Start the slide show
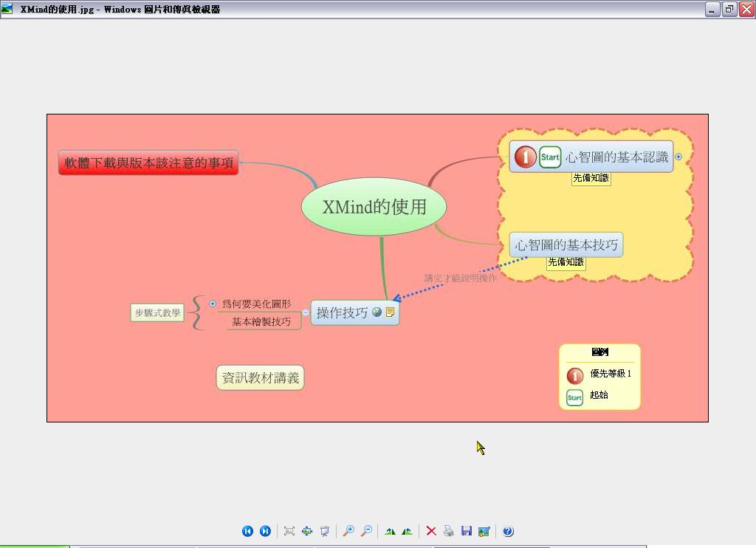756x548 pixels. point(325,531)
